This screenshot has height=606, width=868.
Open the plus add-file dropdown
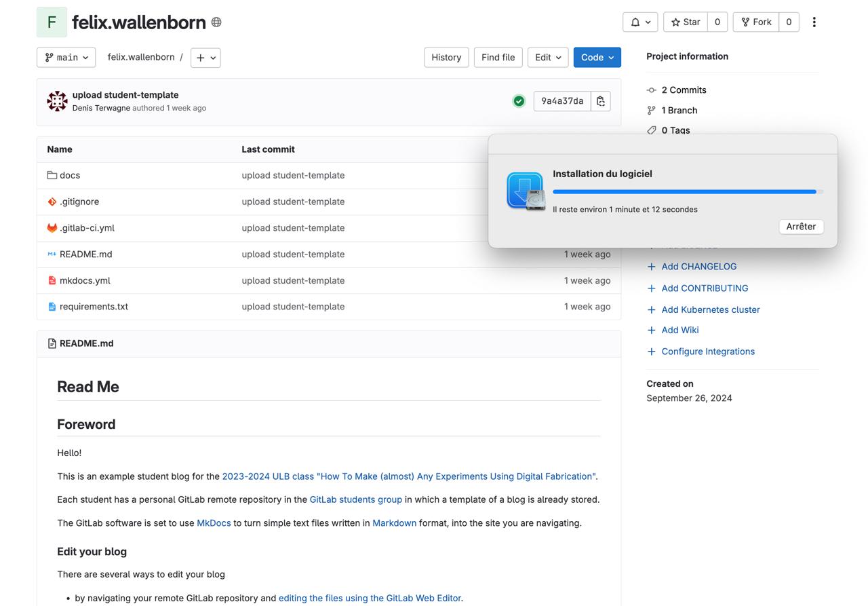coord(205,58)
